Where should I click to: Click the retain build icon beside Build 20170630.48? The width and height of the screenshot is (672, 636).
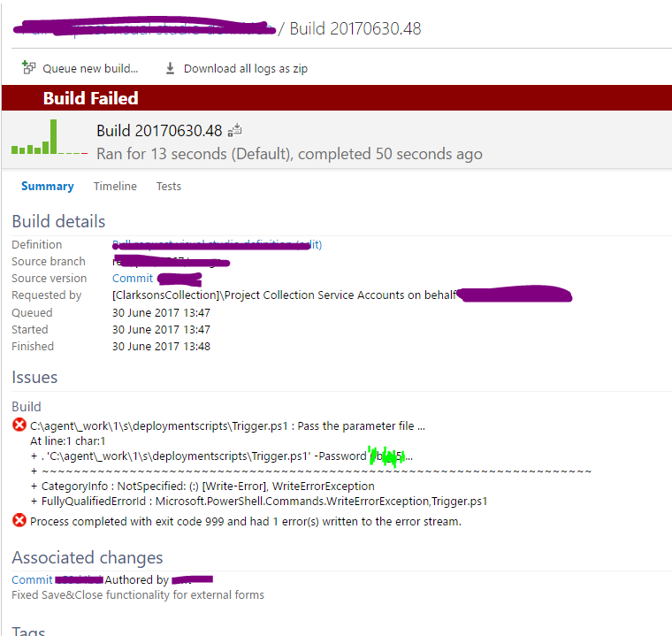click(235, 130)
